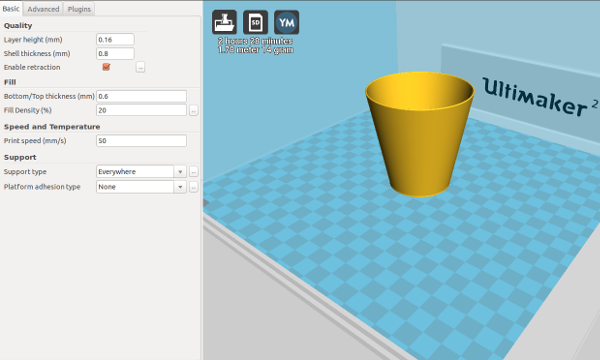The image size is (600, 360).
Task: Click the 'Print speed (mm/s)' label
Action: (35, 141)
